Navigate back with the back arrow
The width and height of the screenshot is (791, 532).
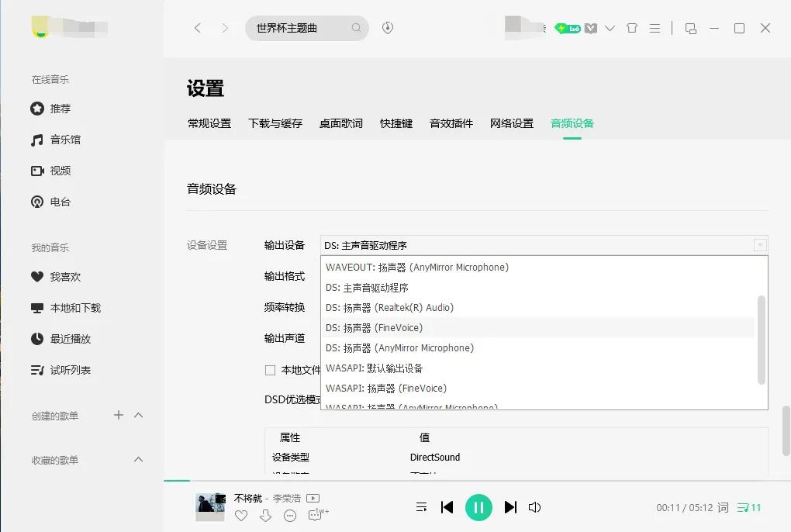coord(198,27)
